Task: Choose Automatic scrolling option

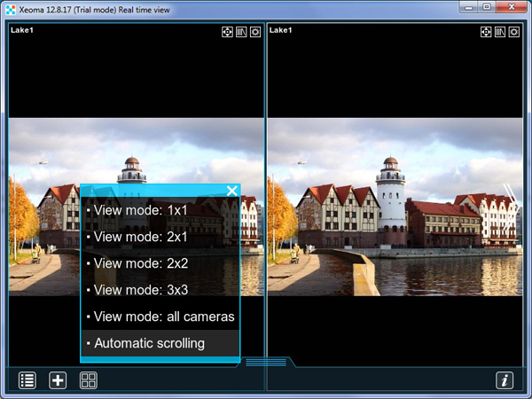Action: pos(160,343)
